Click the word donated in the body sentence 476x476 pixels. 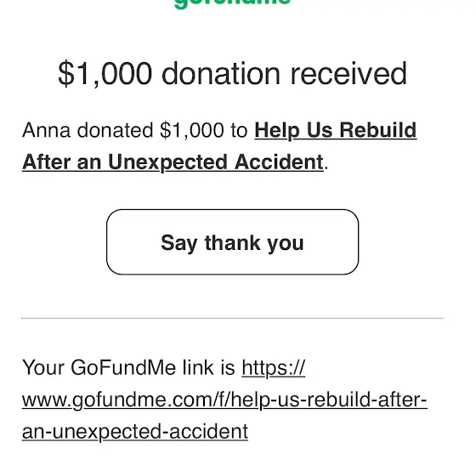pyautogui.click(x=115, y=131)
